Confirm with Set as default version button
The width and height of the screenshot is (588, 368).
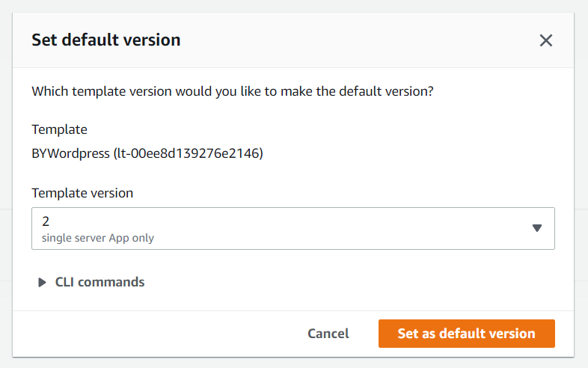[467, 334]
